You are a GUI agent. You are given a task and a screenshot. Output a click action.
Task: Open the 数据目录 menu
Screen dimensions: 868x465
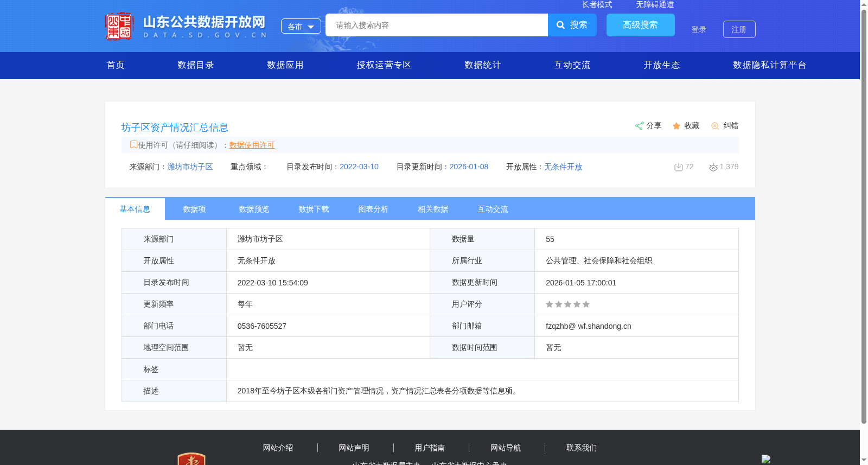pyautogui.click(x=196, y=65)
